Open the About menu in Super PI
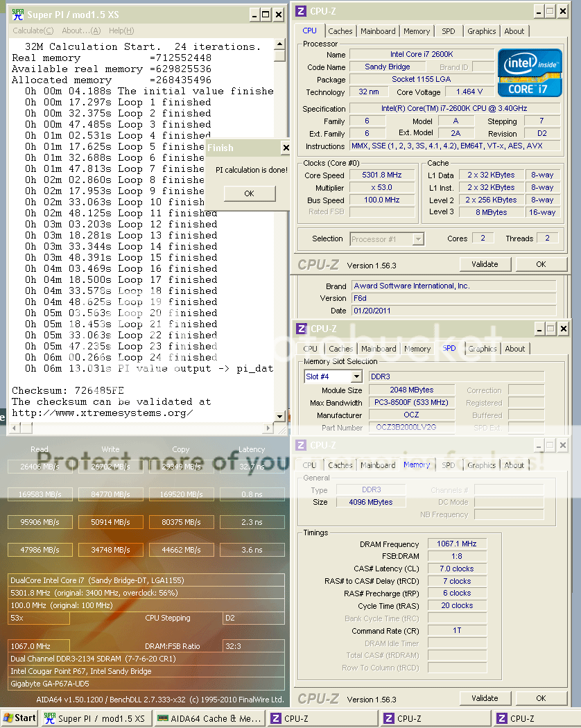 tap(81, 31)
